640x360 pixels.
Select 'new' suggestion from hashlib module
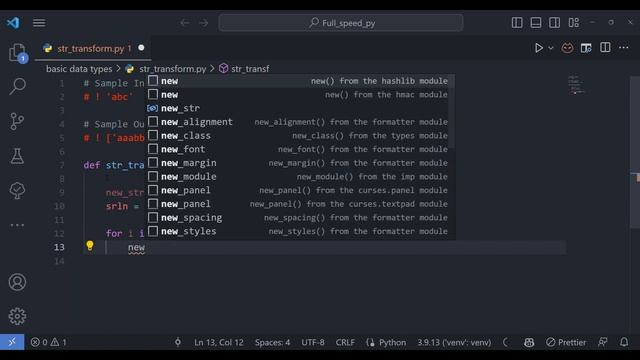[x=300, y=81]
